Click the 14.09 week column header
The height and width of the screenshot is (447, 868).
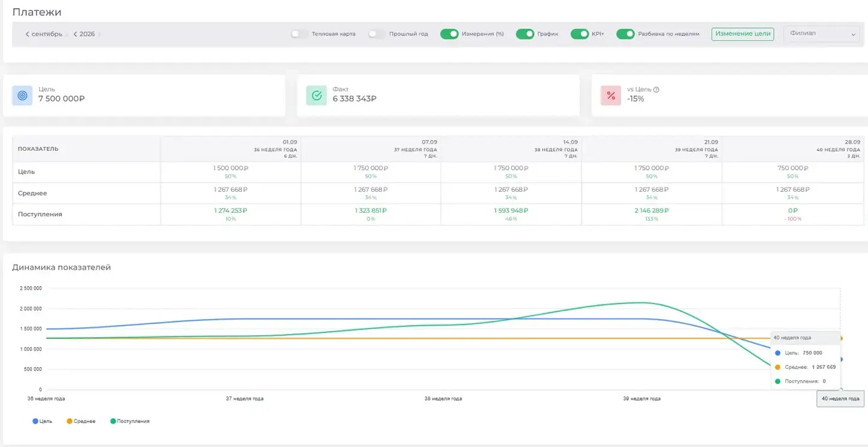coord(511,149)
